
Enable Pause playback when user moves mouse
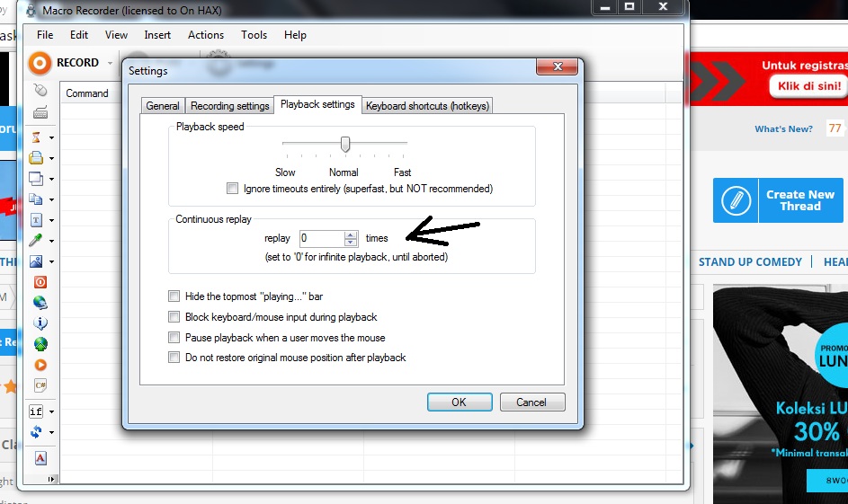(x=174, y=338)
